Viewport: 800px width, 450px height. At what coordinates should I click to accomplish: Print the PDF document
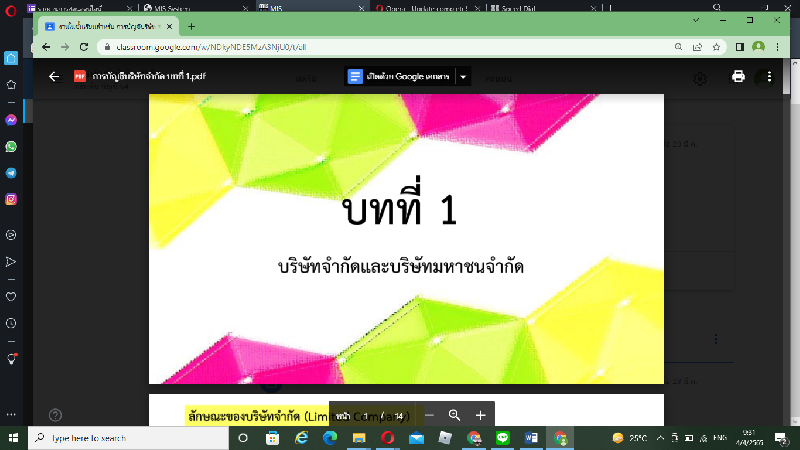[x=738, y=76]
